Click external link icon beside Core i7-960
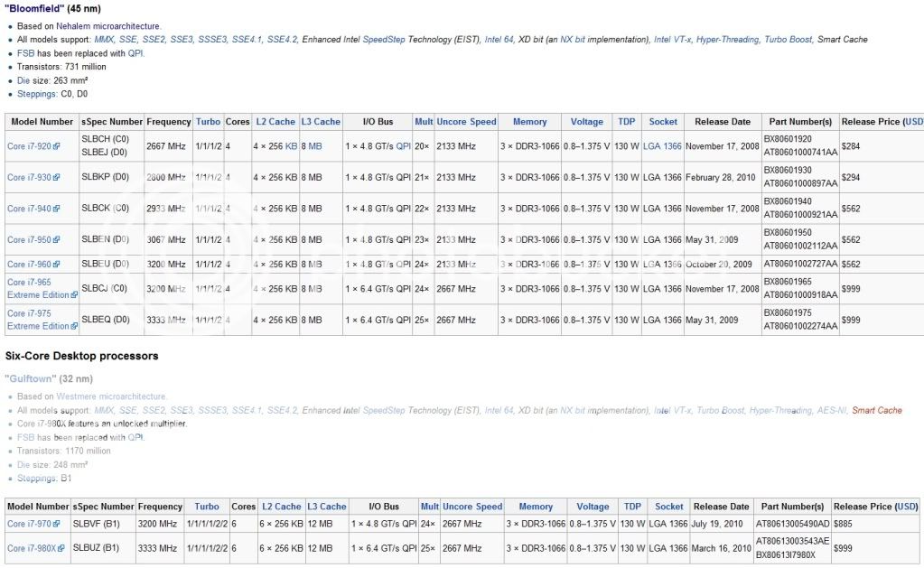924x568 pixels. (x=56, y=265)
